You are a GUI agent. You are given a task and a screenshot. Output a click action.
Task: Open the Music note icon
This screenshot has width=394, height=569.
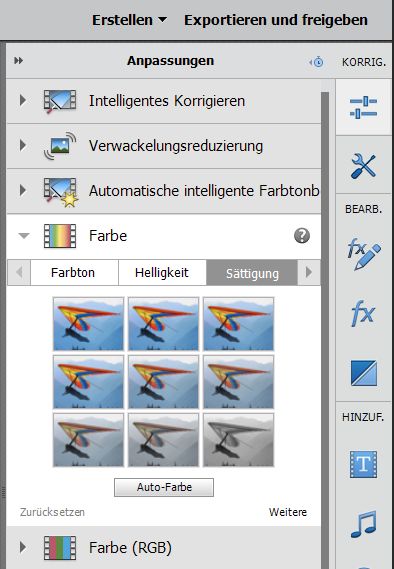[x=364, y=524]
